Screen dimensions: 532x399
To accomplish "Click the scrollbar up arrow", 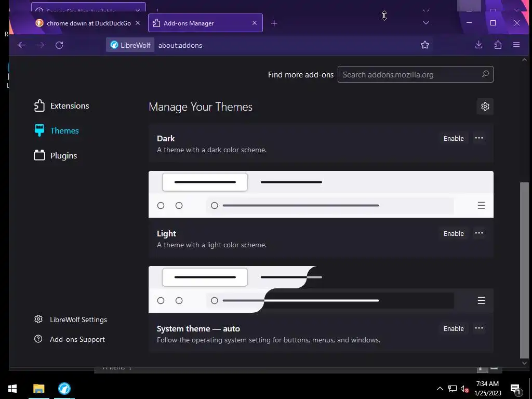I will click(524, 60).
